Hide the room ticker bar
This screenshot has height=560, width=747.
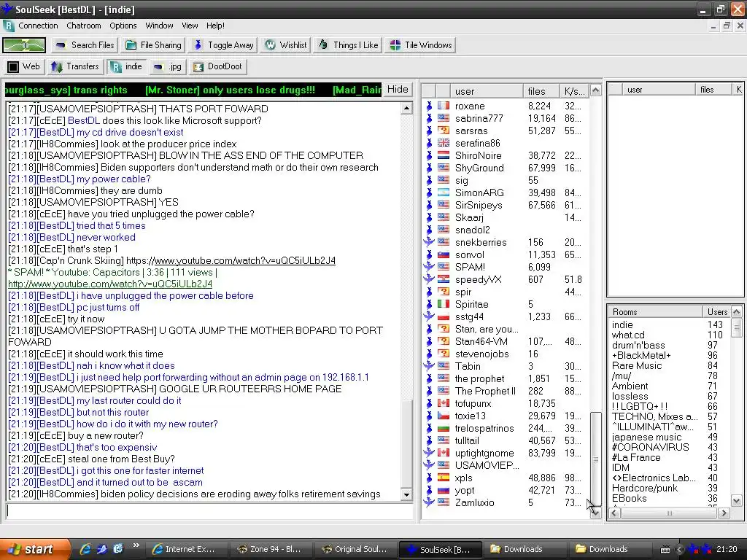click(398, 90)
